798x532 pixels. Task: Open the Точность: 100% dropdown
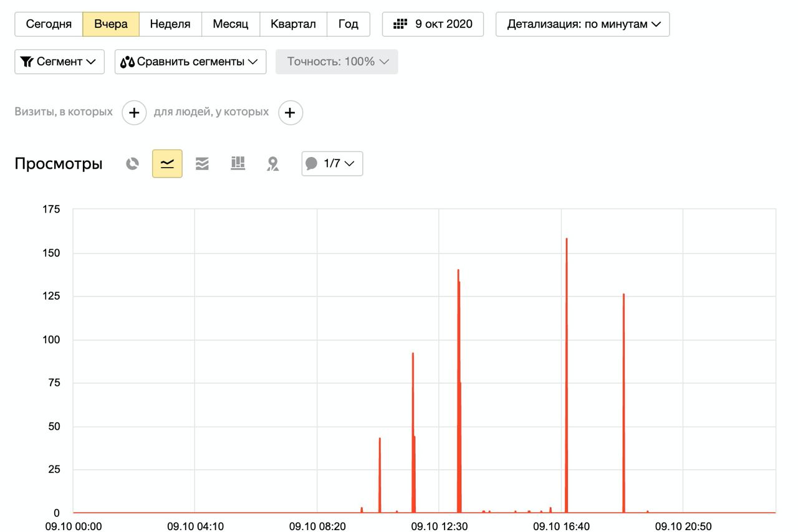337,62
